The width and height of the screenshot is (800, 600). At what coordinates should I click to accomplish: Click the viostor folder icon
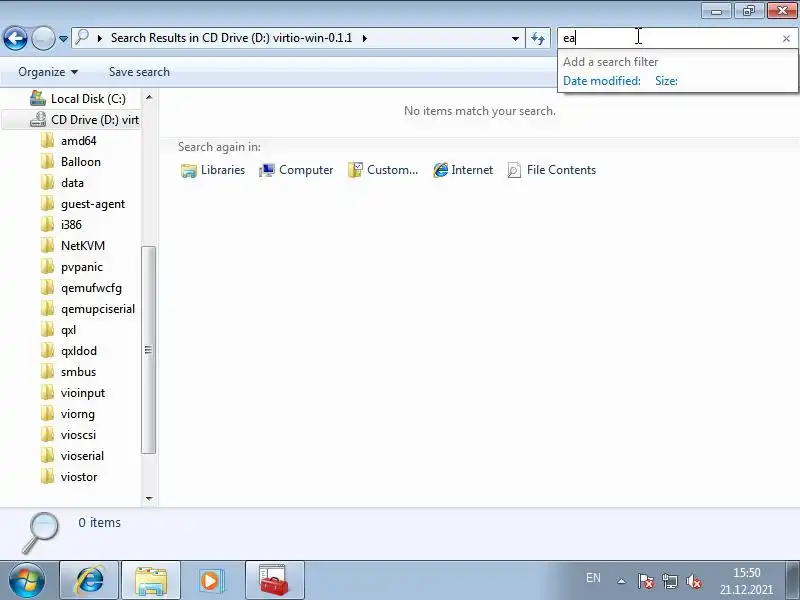[x=47, y=477]
